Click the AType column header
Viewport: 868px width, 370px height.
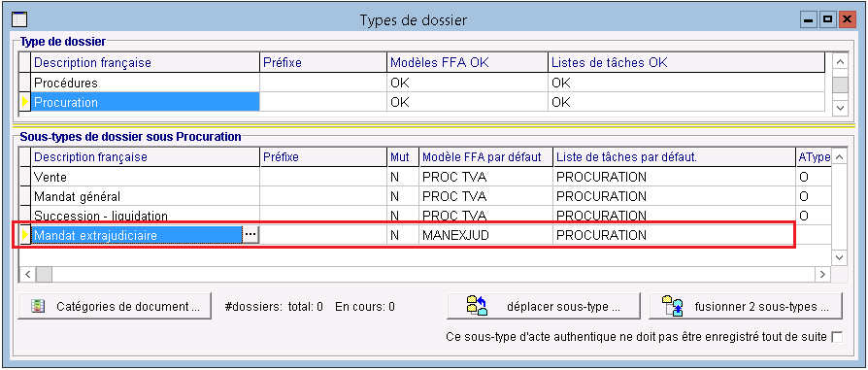[x=814, y=157]
